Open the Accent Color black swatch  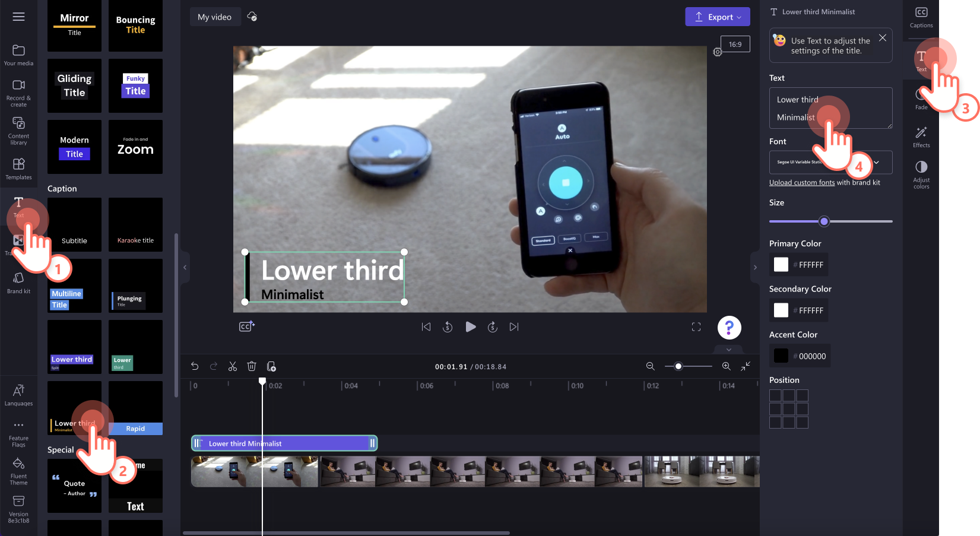pos(781,356)
